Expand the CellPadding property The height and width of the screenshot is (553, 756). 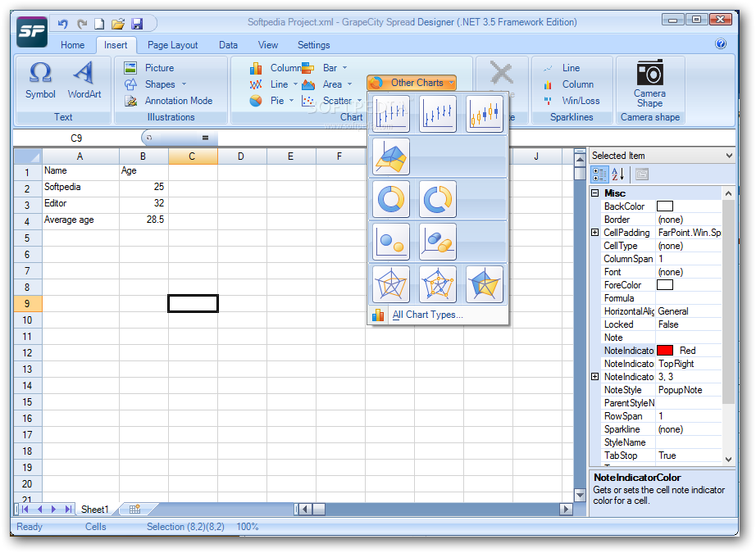(x=595, y=232)
